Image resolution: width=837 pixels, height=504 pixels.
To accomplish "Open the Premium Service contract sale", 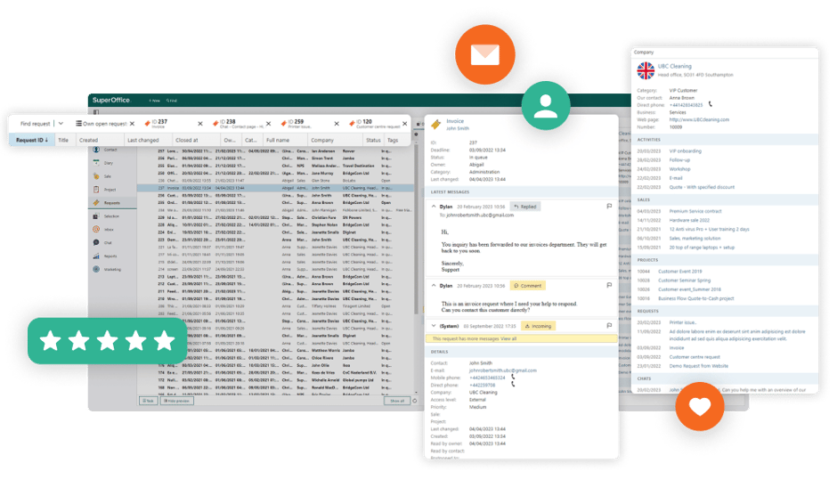I will coord(695,211).
